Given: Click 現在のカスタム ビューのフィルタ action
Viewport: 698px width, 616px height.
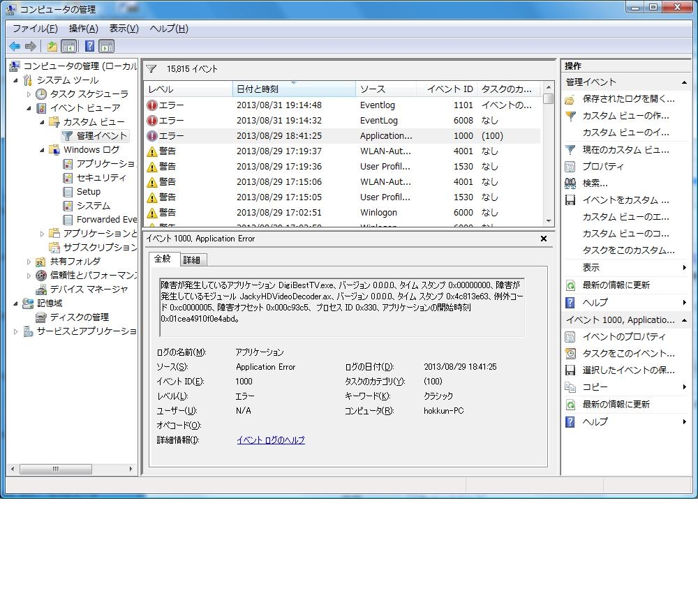Looking at the screenshot, I should tap(626, 150).
